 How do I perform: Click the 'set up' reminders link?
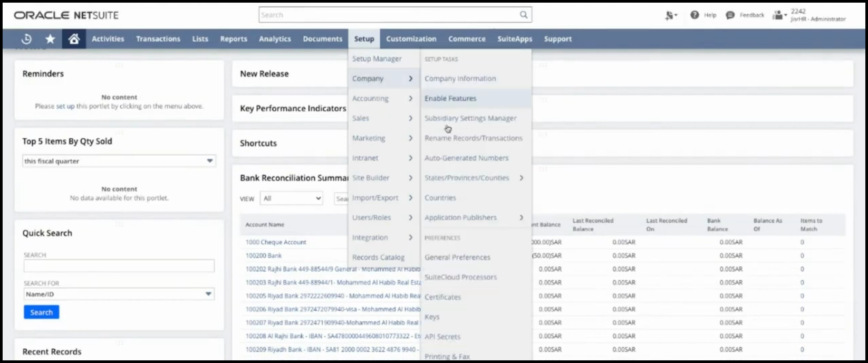pos(65,106)
